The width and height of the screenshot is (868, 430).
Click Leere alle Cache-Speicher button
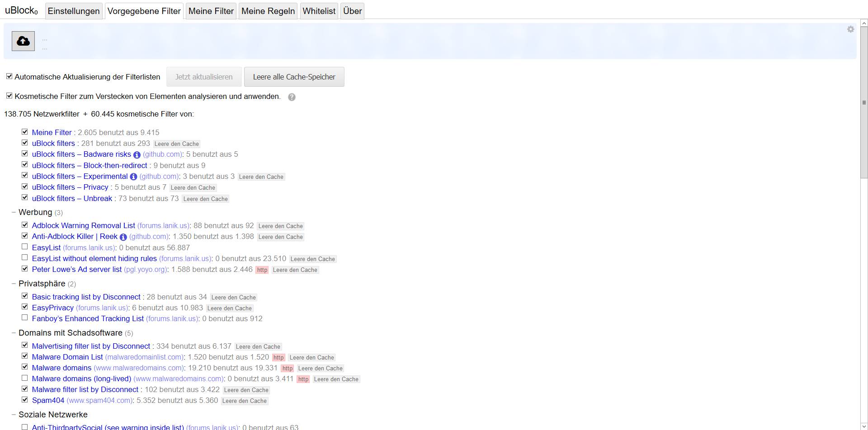(294, 77)
